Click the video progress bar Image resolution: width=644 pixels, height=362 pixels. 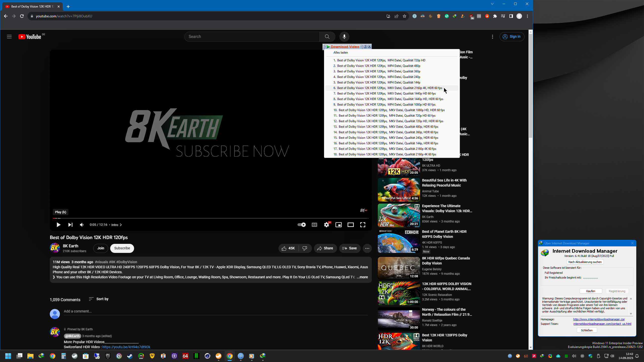click(211, 218)
